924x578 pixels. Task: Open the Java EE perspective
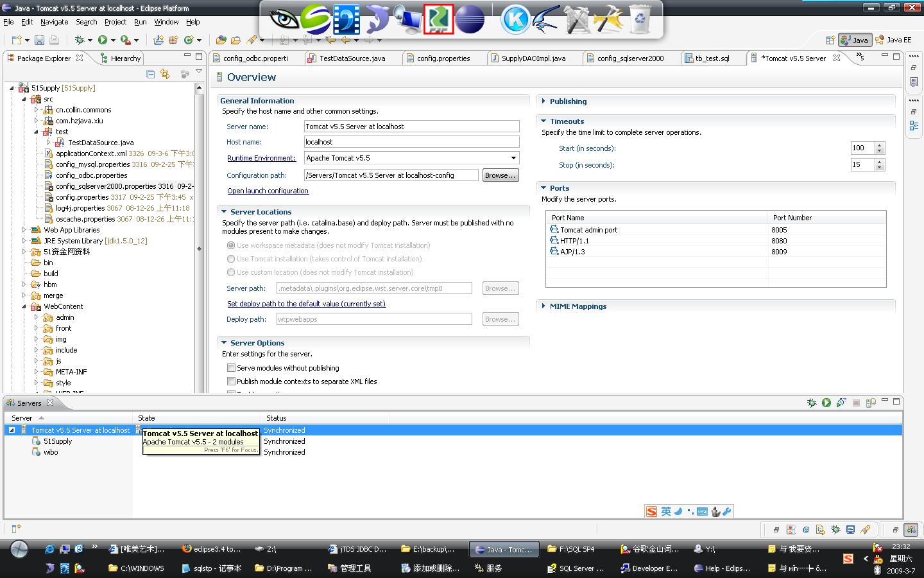(893, 40)
